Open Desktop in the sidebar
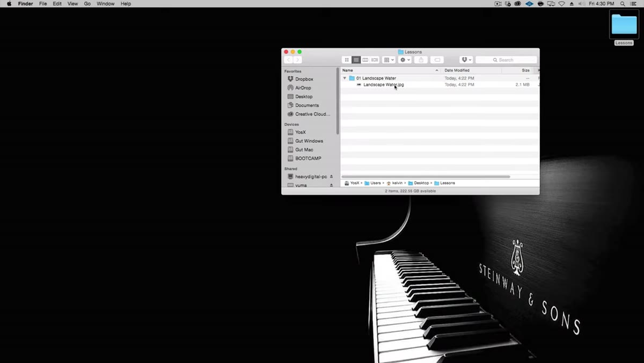Screen dimensions: 644x363 click(304, 97)
